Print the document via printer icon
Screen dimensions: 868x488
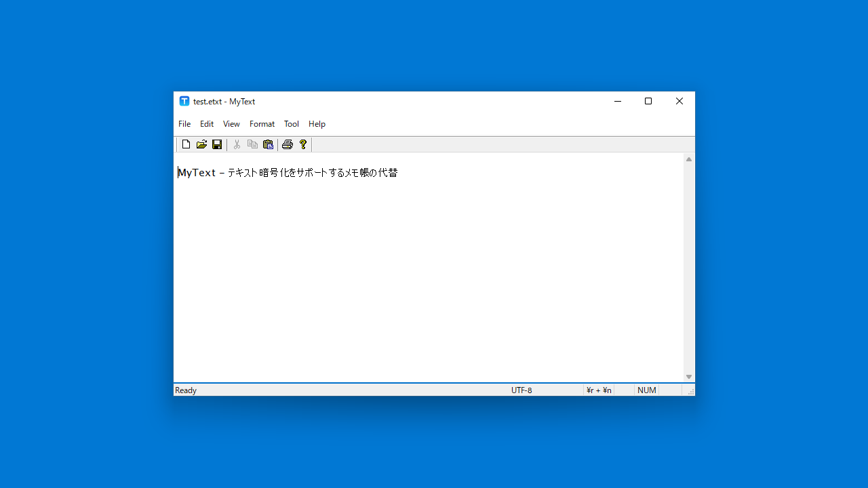click(288, 144)
